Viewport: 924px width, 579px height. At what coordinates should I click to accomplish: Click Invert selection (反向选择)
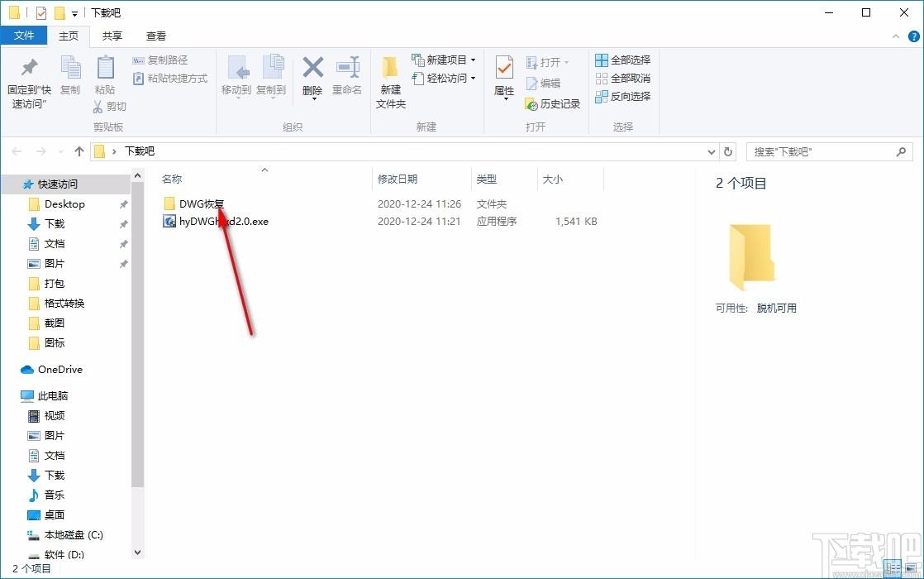(x=623, y=96)
